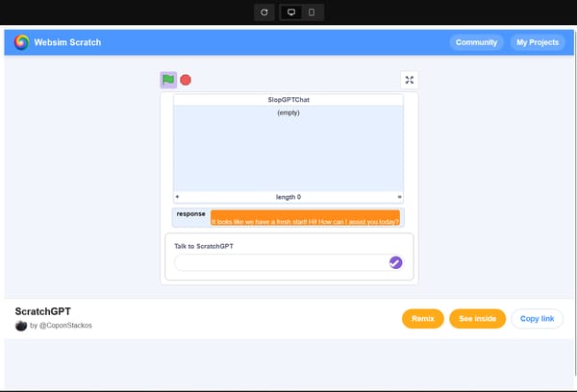
Task: Submit the message with the purple checkmark
Action: click(395, 262)
